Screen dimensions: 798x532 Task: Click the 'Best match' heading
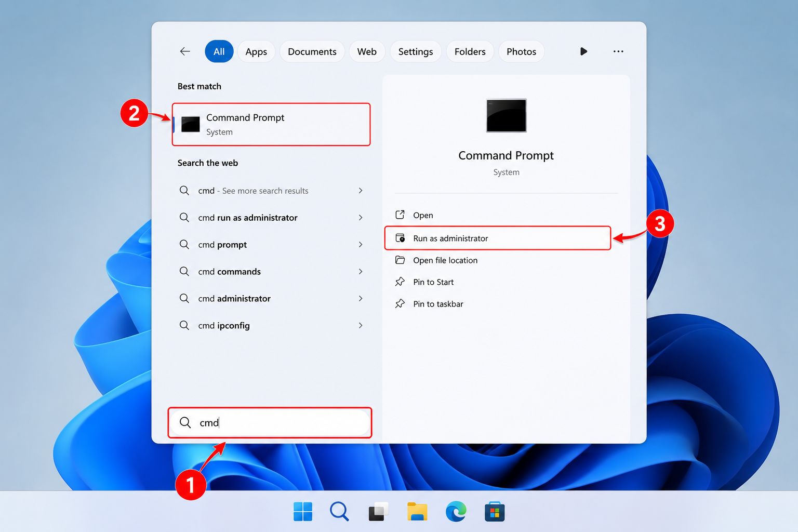pyautogui.click(x=199, y=86)
